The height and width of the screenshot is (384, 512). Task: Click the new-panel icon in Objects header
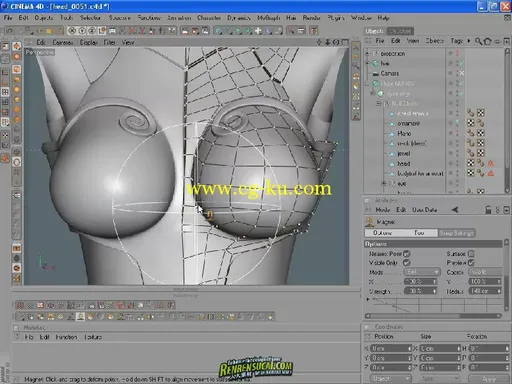[x=506, y=41]
